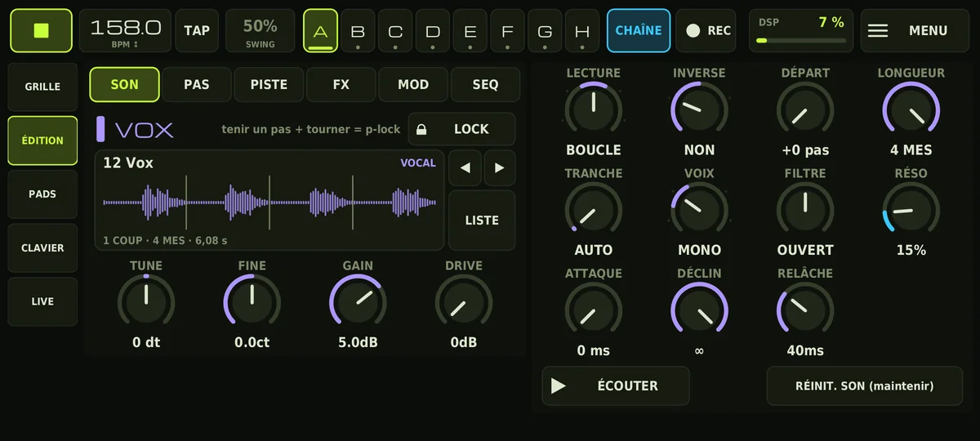Click the MONO voice value
980x441 pixels.
[699, 250]
